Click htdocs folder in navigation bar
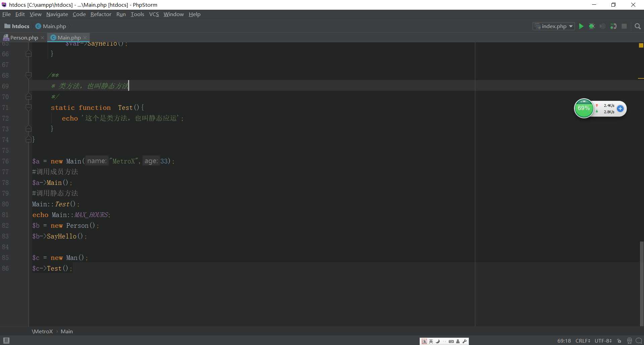This screenshot has width=644, height=345. click(17, 26)
